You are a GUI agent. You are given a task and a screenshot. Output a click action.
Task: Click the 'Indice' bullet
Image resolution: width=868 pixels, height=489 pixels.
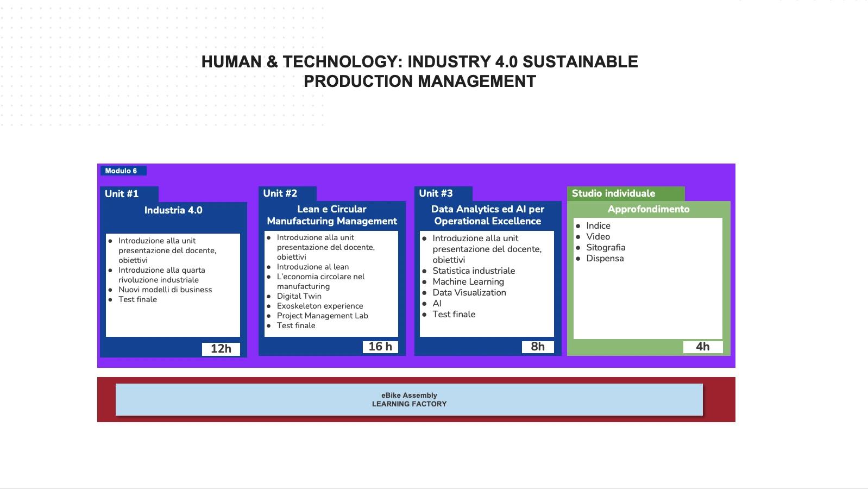pyautogui.click(x=598, y=225)
